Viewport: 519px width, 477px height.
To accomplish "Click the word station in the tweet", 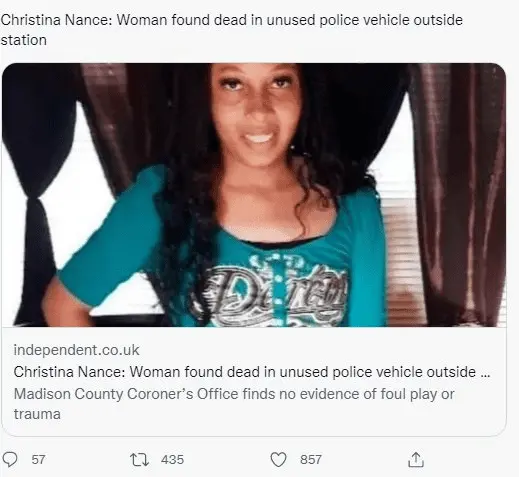I will coord(23,40).
